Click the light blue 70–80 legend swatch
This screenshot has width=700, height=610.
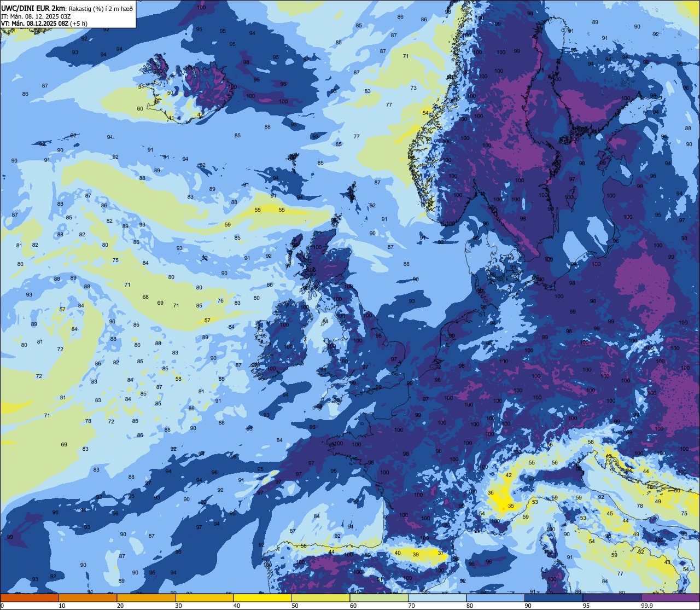pyautogui.click(x=437, y=597)
